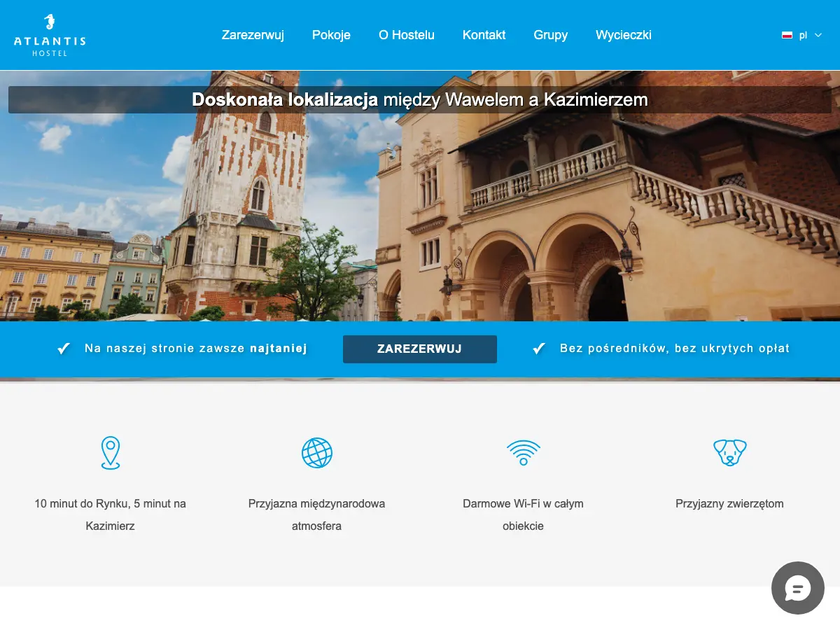
Task: Select Grupy in the navigation bar
Action: coord(551,35)
